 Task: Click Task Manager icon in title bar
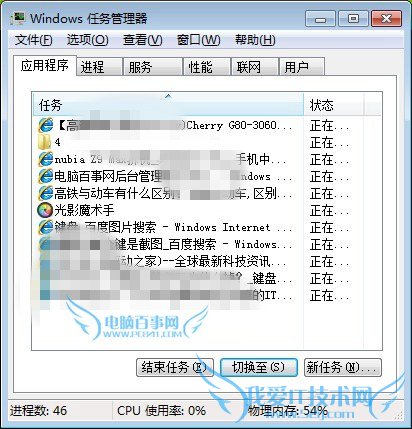[x=18, y=19]
